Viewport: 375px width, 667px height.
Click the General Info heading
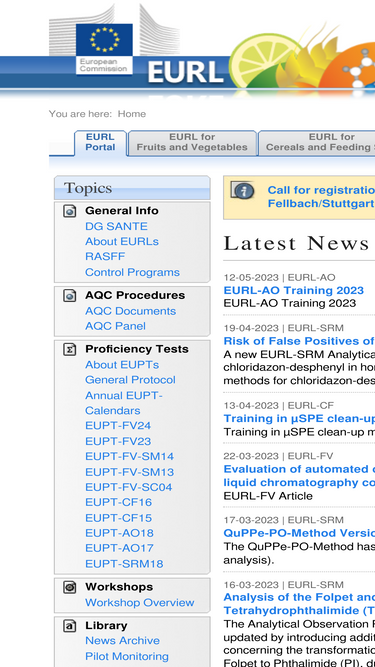pyautogui.click(x=122, y=211)
